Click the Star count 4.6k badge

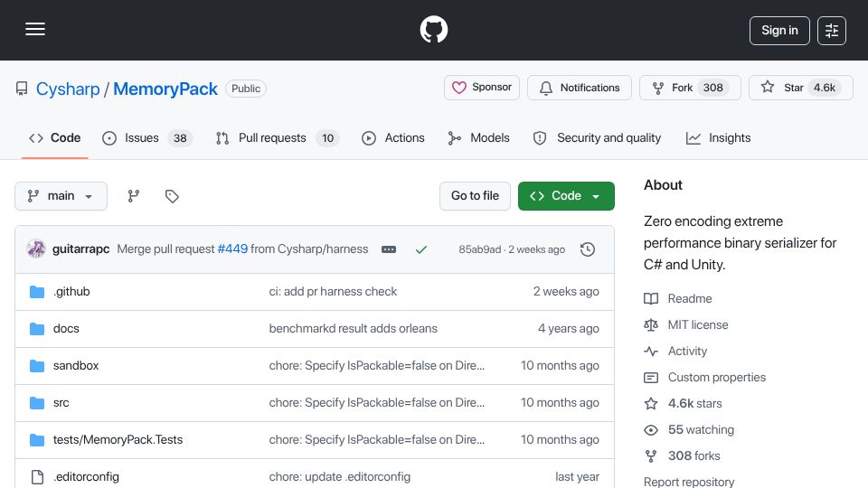click(825, 88)
